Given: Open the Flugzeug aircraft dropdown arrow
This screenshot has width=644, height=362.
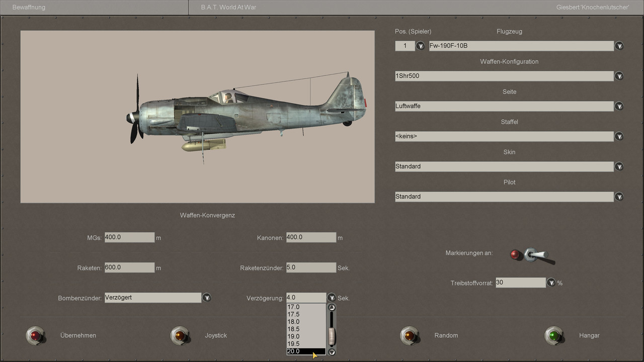Looking at the screenshot, I should click(x=619, y=46).
